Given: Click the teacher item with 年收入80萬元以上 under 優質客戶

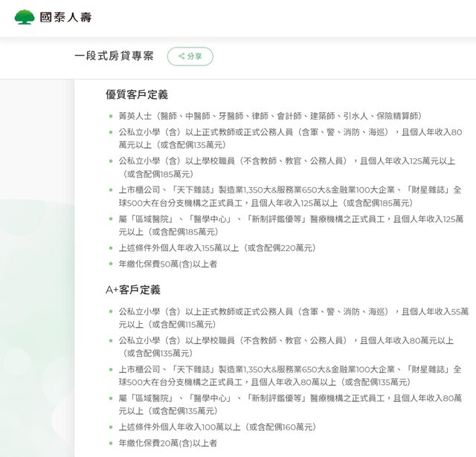Looking at the screenshot, I should [x=290, y=138].
